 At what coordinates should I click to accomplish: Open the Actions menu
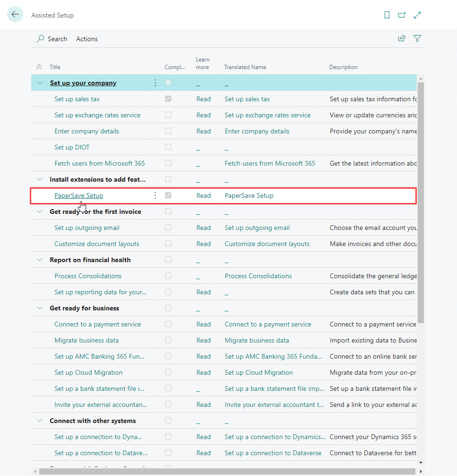coord(87,39)
